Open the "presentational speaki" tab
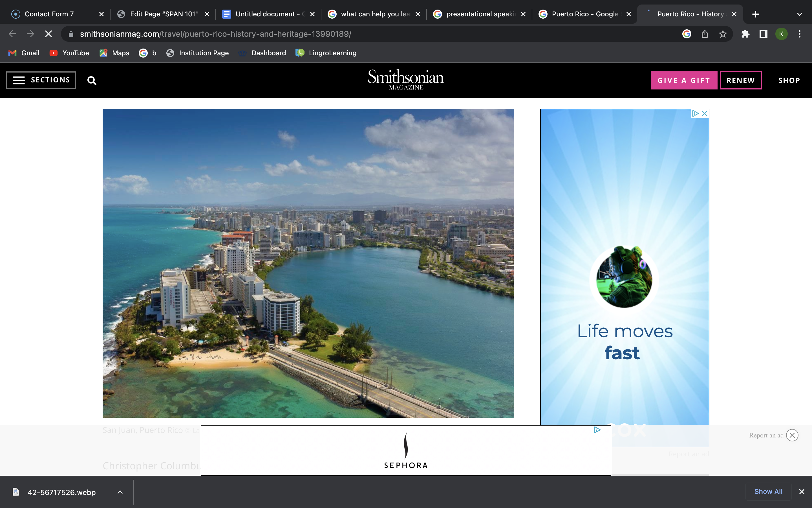The image size is (812, 508). pyautogui.click(x=475, y=14)
